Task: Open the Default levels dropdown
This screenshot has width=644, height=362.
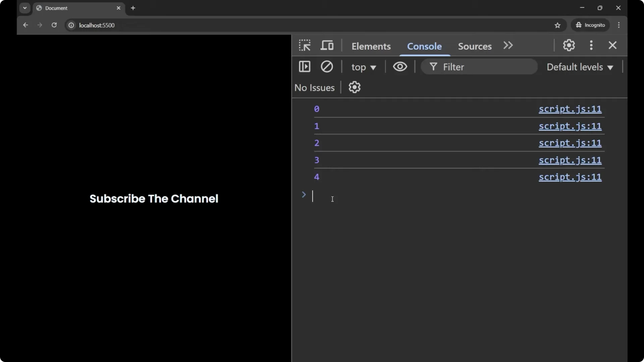Action: click(580, 67)
